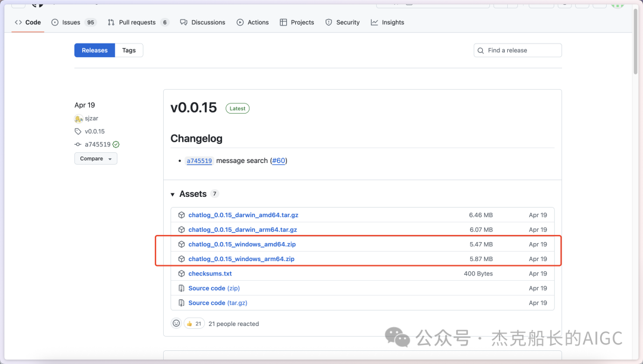This screenshot has height=364, width=643.
Task: Click the package icon for windows_amd64.zip
Action: [181, 244]
